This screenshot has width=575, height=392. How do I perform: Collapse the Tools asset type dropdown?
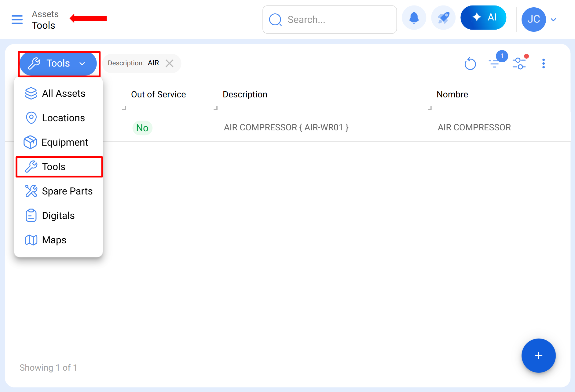tap(58, 64)
